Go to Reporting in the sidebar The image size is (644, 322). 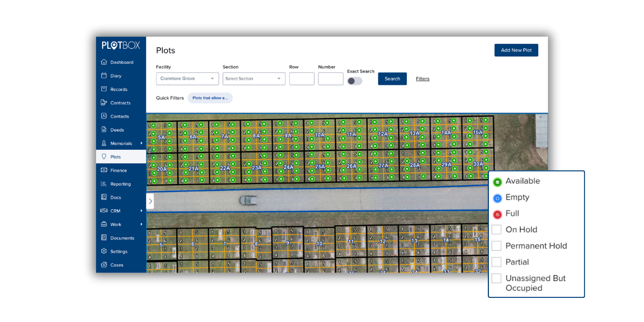120,184
